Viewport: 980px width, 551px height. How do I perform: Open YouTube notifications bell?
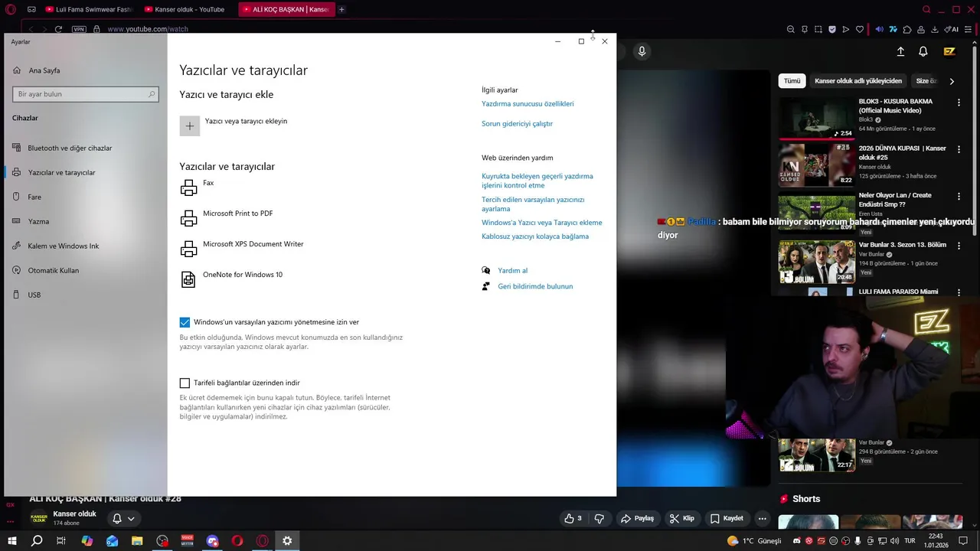[923, 51]
